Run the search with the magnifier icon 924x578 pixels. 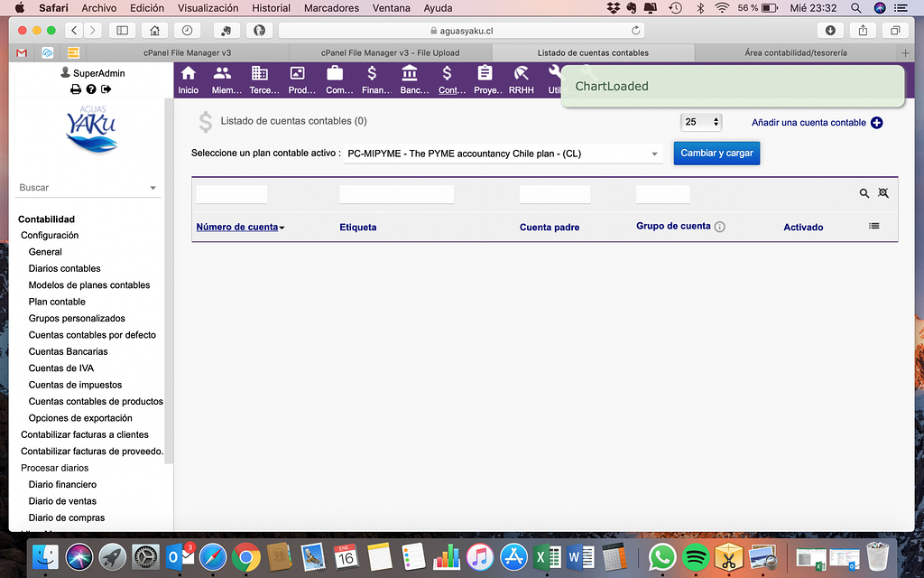point(864,192)
